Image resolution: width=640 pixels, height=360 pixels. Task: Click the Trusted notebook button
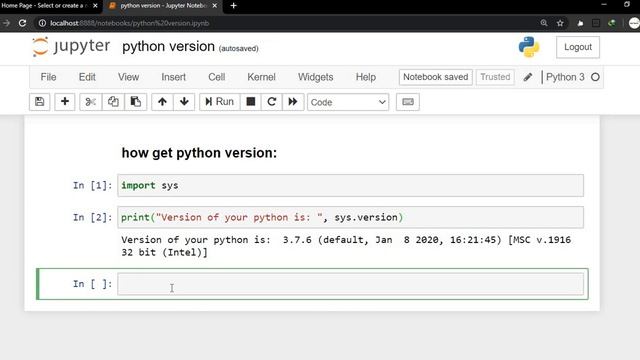[x=495, y=77]
